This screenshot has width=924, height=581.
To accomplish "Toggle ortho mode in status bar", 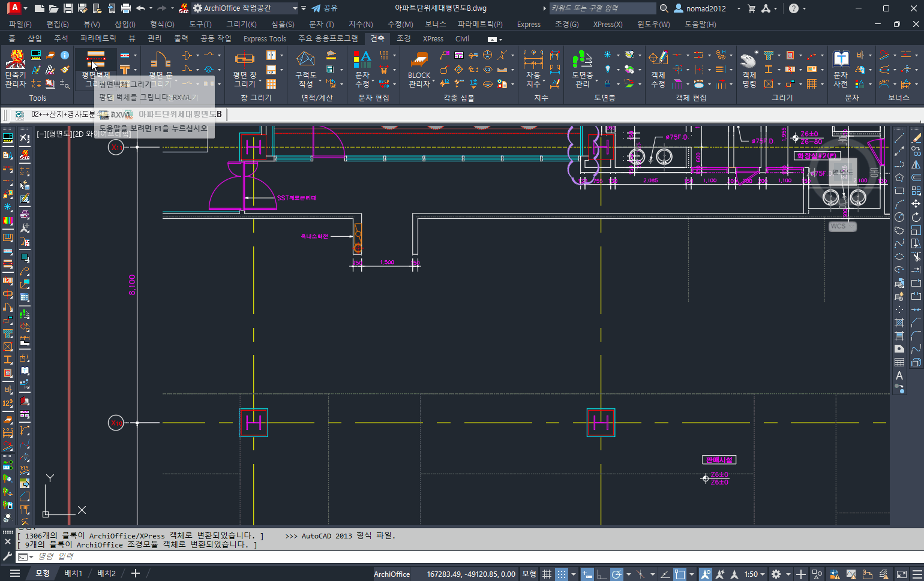I will pos(602,574).
